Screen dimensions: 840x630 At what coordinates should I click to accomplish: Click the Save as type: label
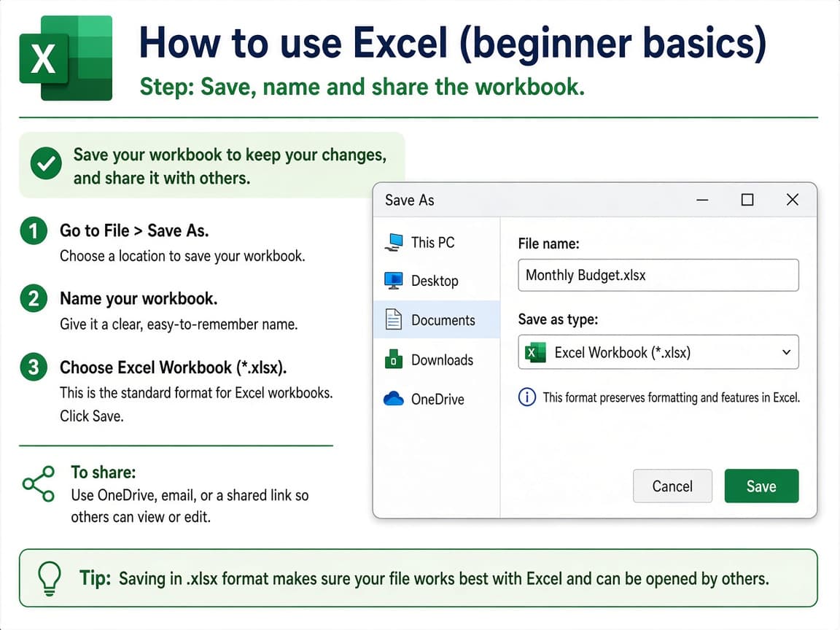(x=558, y=319)
